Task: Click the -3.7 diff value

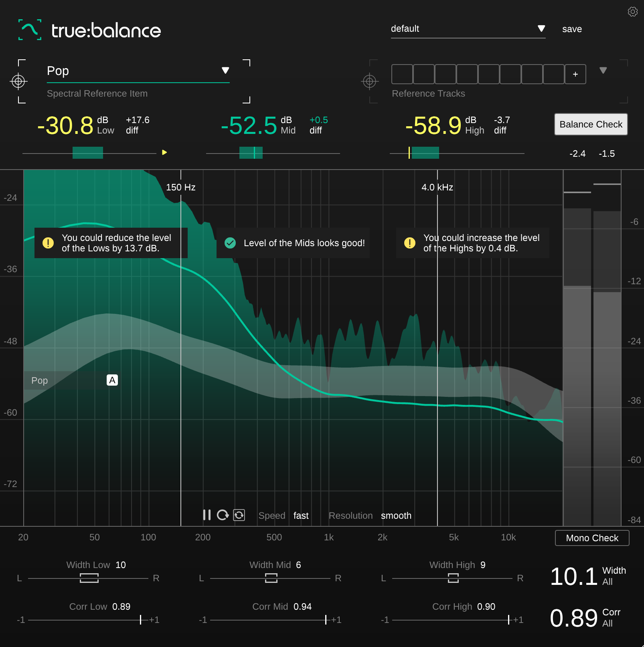Action: point(502,120)
